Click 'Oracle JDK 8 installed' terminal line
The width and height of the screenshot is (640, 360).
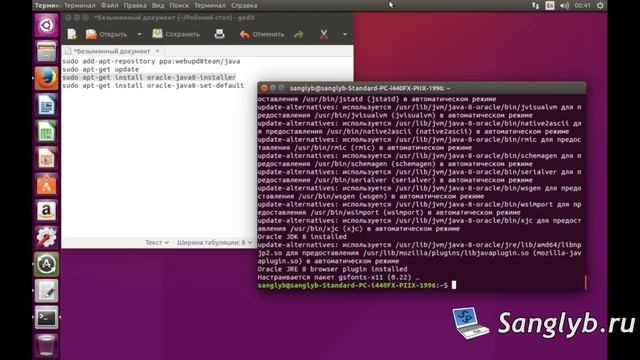pyautogui.click(x=302, y=237)
